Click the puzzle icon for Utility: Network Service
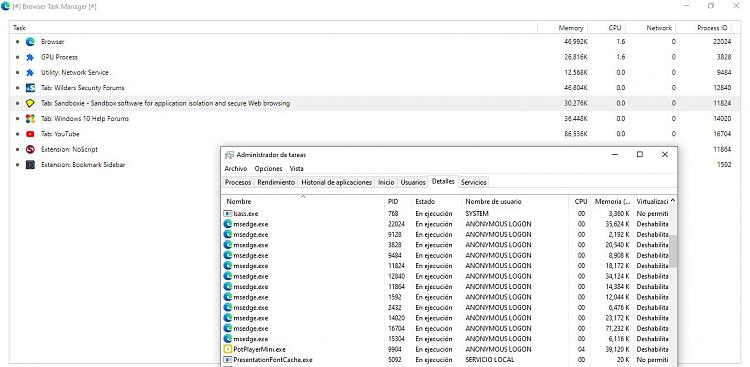Viewport: 750px width, 367px height. coord(30,72)
